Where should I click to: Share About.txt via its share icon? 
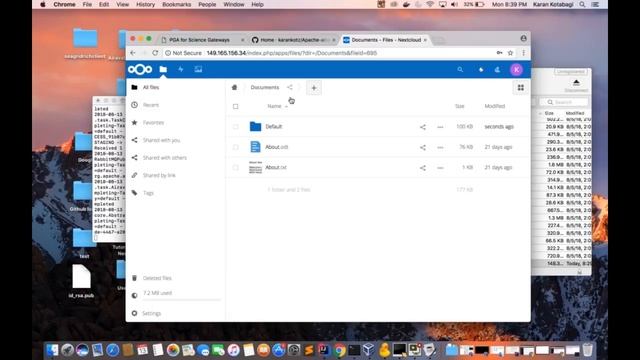[x=423, y=168]
